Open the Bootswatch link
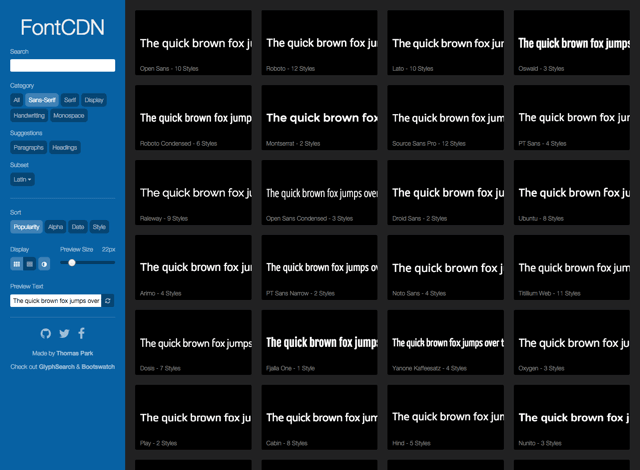The image size is (640, 470). [98, 367]
